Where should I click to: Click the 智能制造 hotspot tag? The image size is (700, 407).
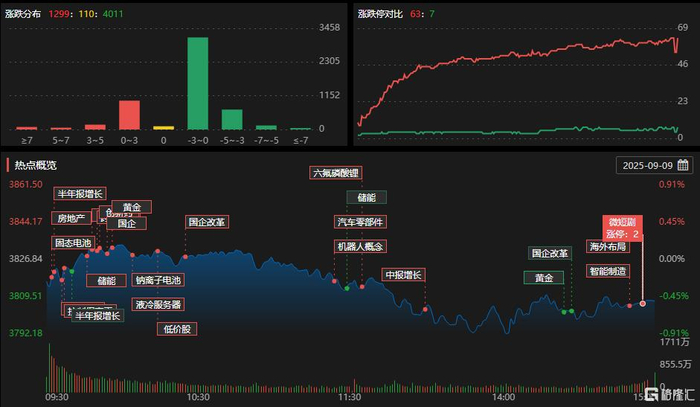coord(608,271)
